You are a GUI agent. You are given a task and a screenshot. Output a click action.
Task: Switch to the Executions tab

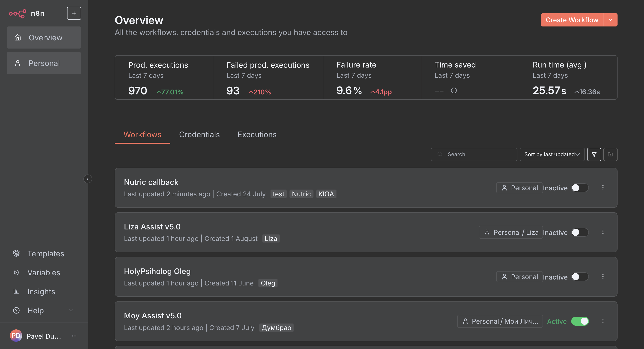click(257, 135)
